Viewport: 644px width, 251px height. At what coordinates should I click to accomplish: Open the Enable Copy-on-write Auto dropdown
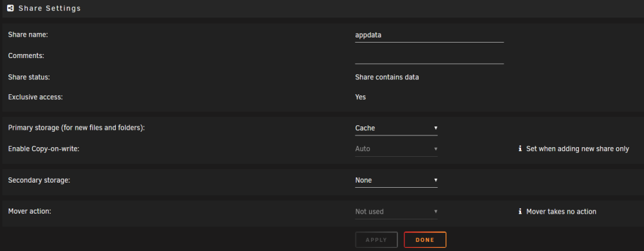click(x=396, y=149)
